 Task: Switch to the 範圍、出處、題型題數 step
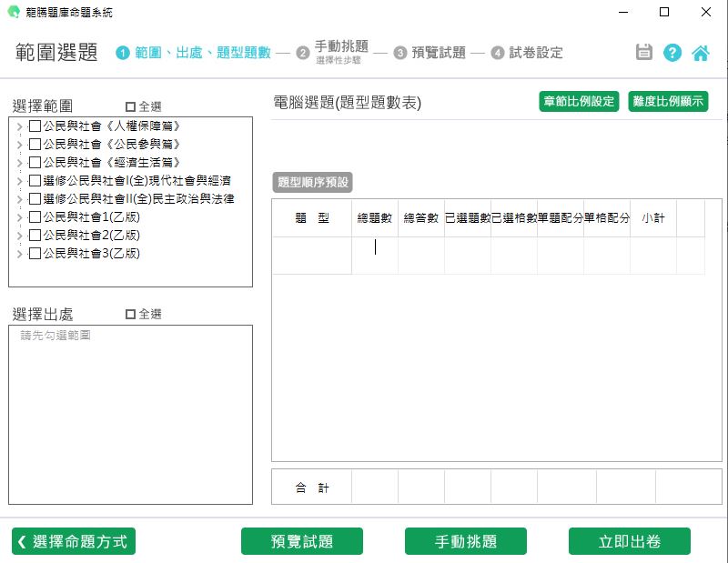[x=202, y=53]
